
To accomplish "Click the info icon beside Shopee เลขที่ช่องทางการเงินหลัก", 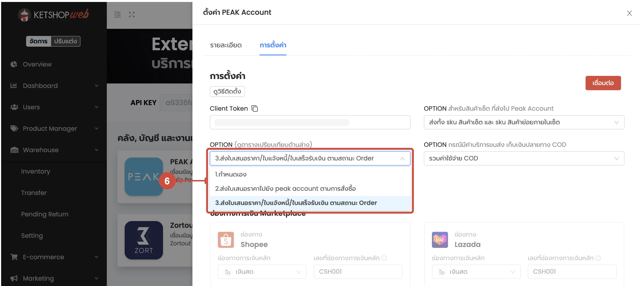I will click(384, 258).
